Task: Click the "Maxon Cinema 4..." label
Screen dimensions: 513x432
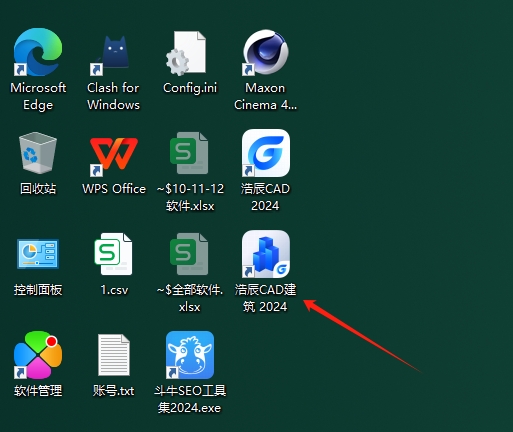Action: [265, 96]
